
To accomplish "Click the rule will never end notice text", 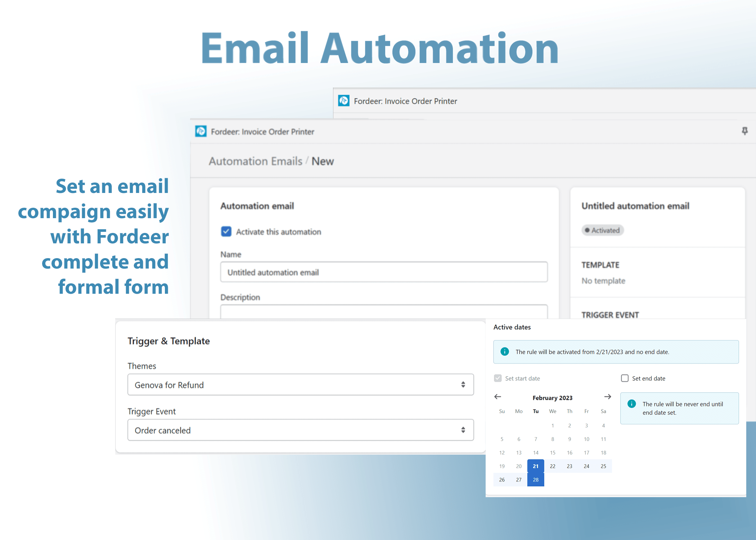I will [683, 408].
